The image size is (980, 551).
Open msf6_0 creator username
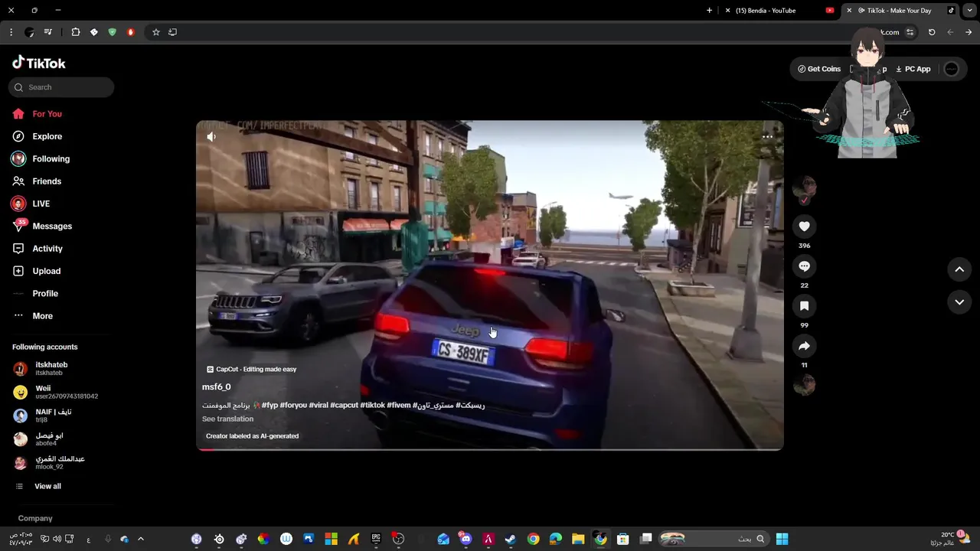[x=217, y=387]
